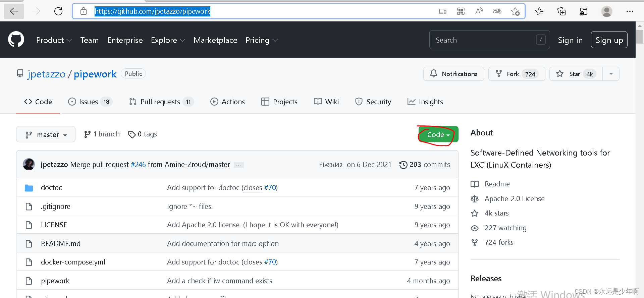Viewport: 644px width, 298px height.
Task: Switch to the Insights tab
Action: [425, 102]
